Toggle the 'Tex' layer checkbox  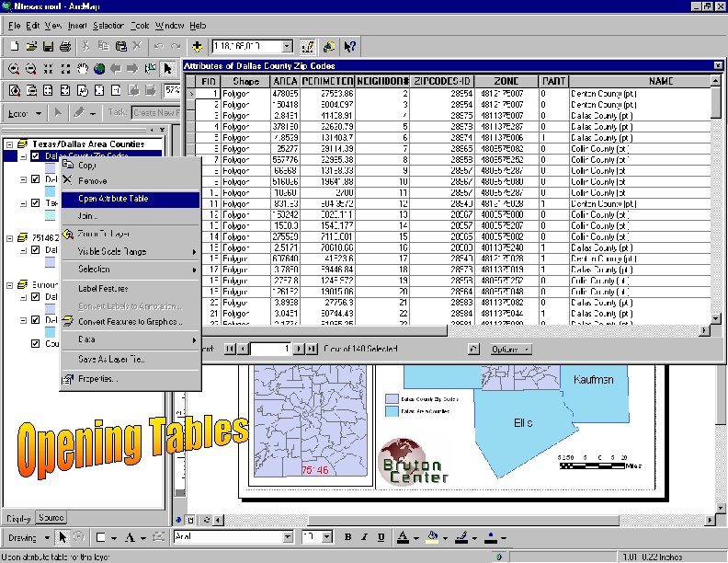(35, 203)
